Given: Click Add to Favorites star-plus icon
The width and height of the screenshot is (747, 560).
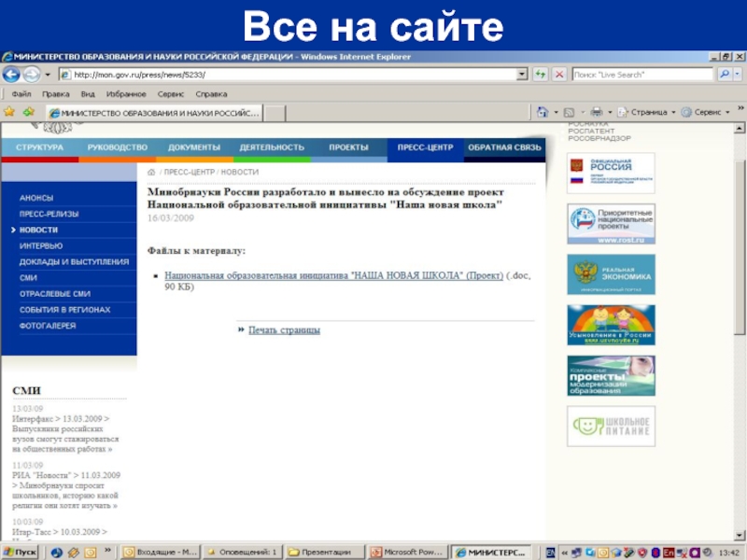Looking at the screenshot, I should click(x=29, y=112).
